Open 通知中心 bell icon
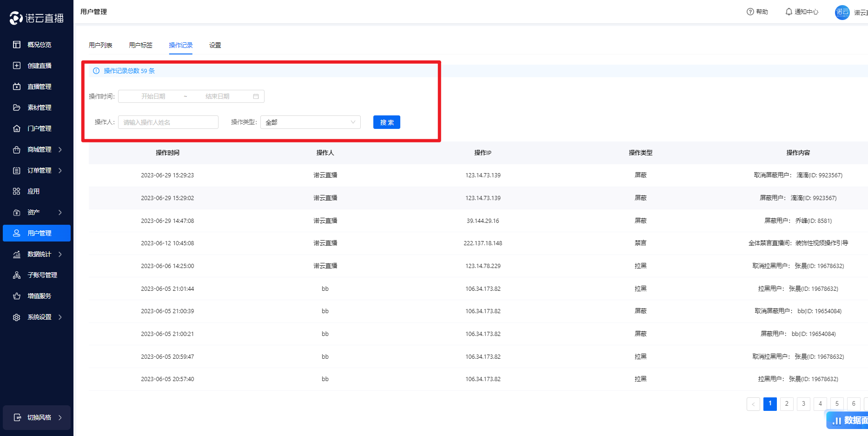 point(789,12)
